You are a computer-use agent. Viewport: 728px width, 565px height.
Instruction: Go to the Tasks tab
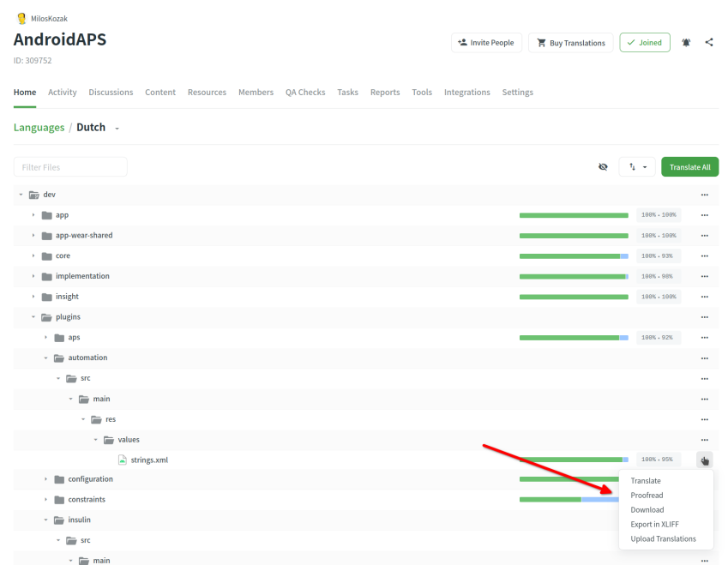pos(348,93)
